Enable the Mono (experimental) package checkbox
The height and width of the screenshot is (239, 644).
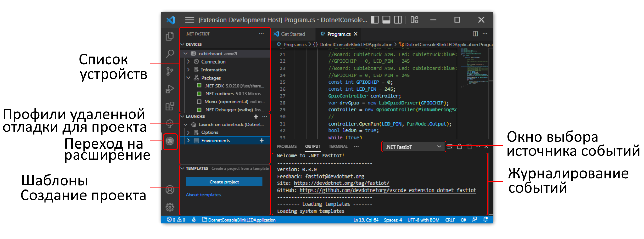(199, 101)
